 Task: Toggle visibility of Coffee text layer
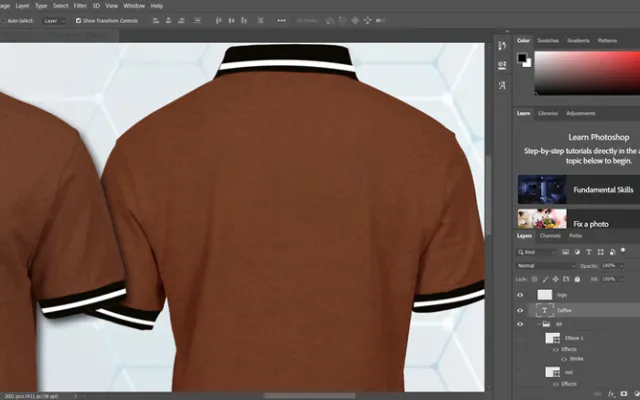pyautogui.click(x=520, y=311)
